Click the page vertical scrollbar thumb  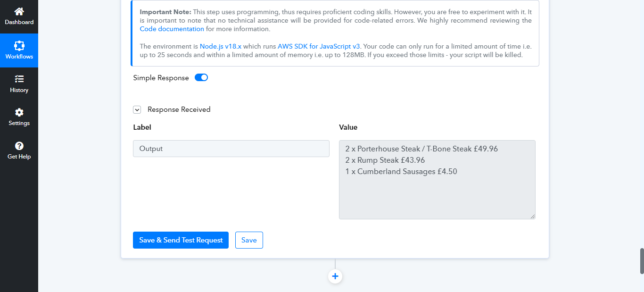pos(642,261)
